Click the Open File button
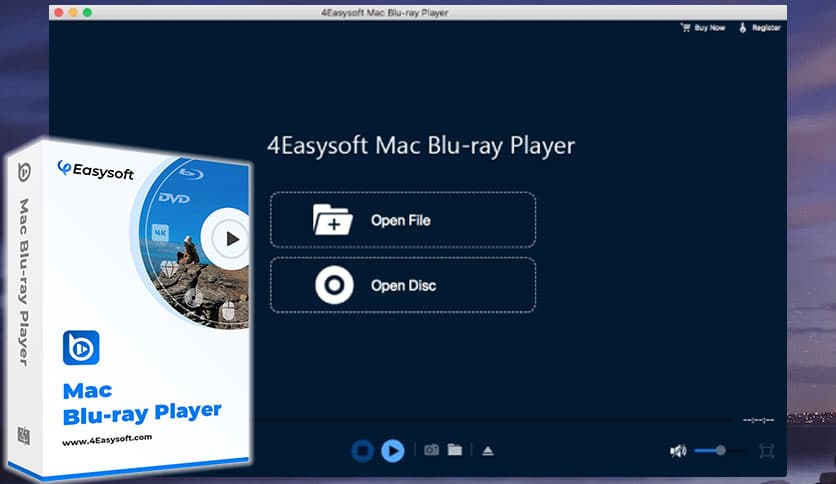The width and height of the screenshot is (836, 484). click(x=403, y=220)
